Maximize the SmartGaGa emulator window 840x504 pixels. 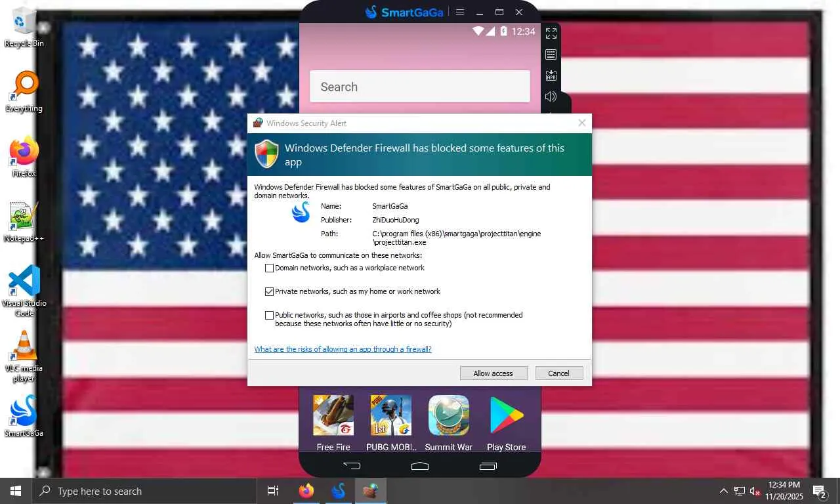(x=499, y=12)
